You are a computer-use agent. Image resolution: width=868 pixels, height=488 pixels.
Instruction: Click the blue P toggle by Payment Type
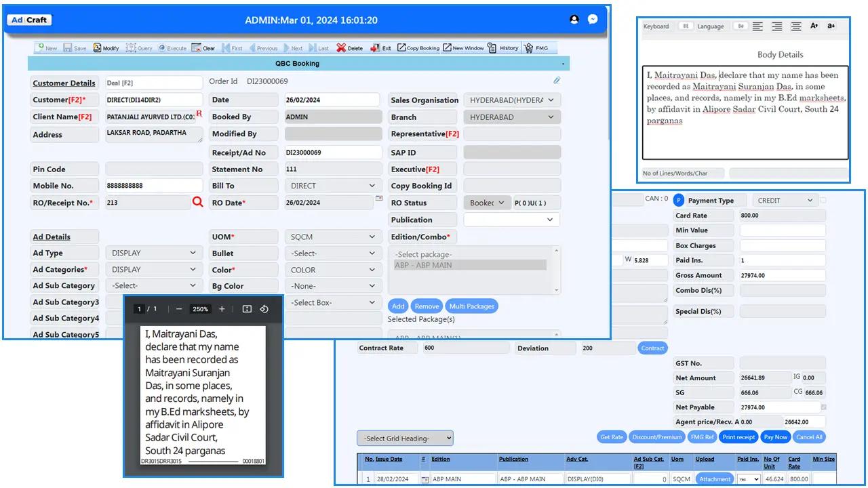tap(678, 201)
